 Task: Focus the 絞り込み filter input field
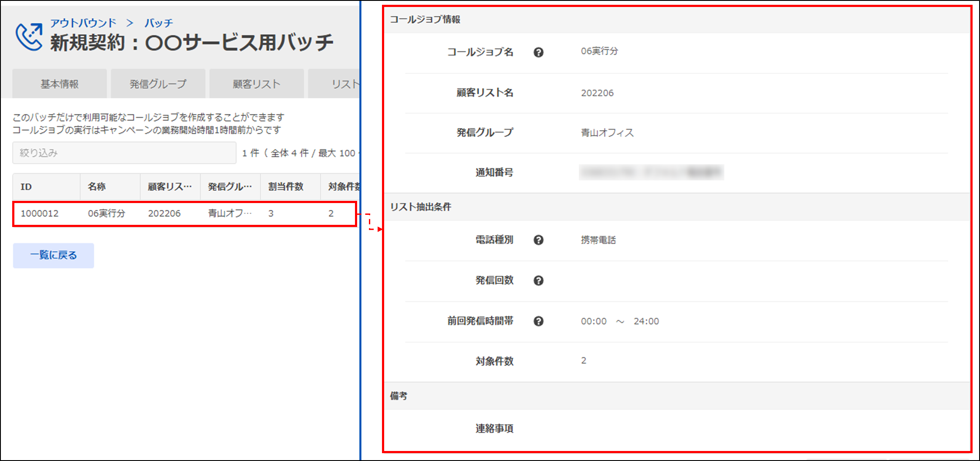click(124, 153)
